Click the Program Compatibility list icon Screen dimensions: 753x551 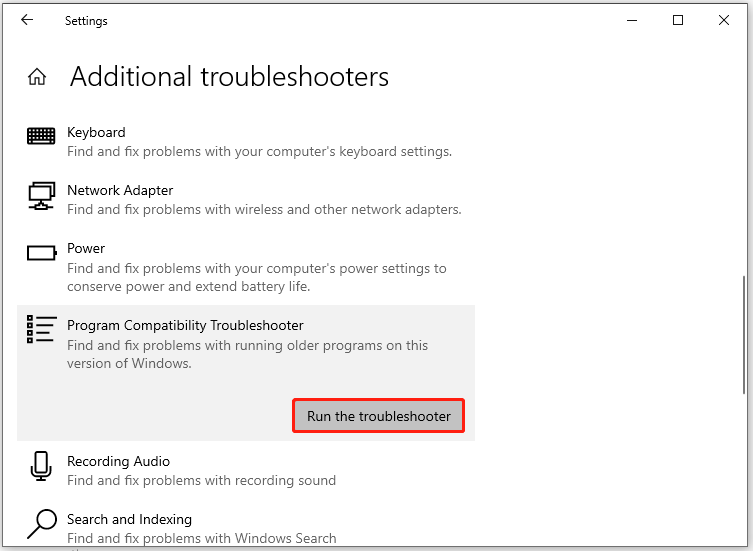[x=41, y=330]
